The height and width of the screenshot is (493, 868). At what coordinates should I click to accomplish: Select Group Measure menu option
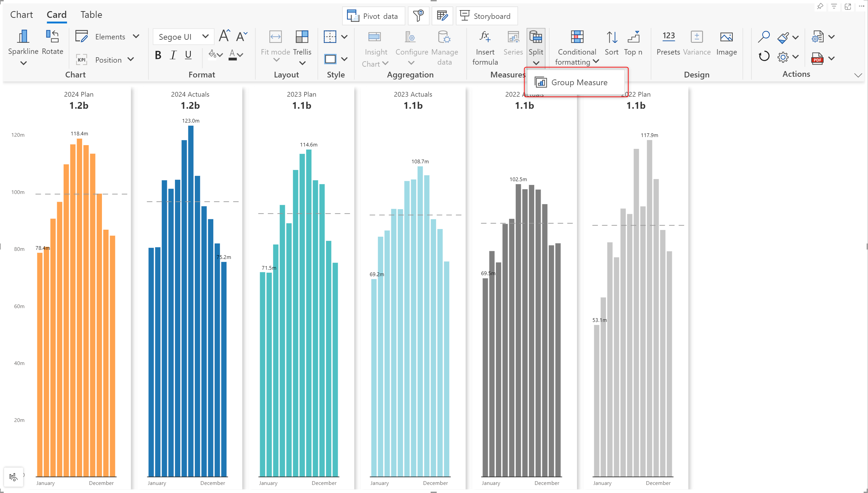[579, 82]
